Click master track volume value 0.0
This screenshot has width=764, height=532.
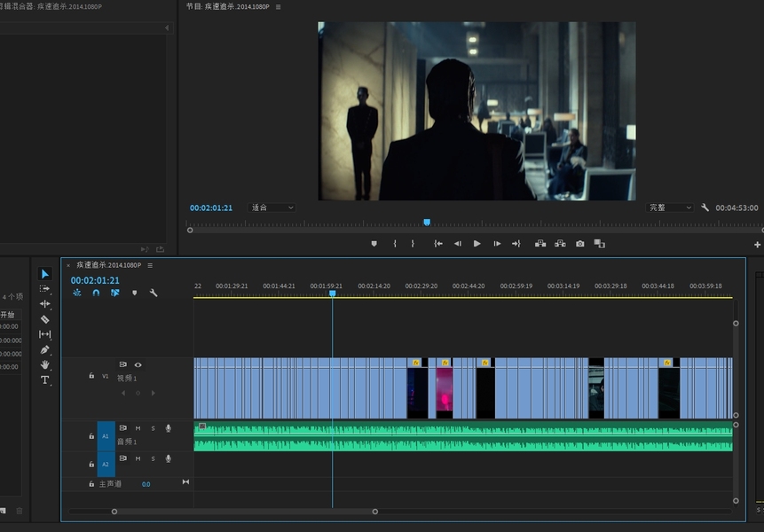146,484
